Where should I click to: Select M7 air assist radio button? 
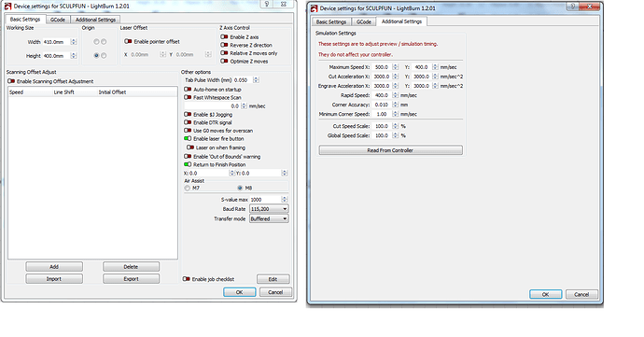[x=188, y=188]
